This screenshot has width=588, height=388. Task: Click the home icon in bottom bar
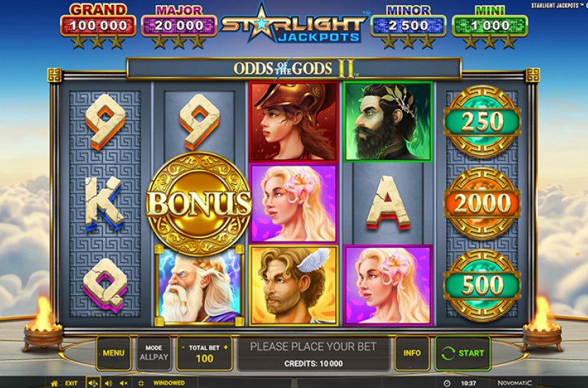[55, 384]
